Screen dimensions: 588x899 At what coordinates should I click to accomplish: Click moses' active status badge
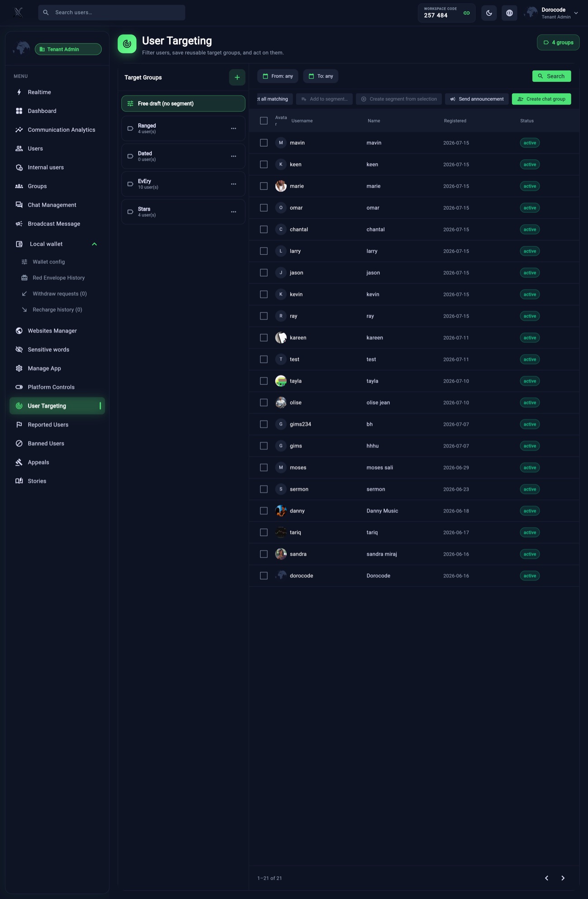pyautogui.click(x=530, y=468)
